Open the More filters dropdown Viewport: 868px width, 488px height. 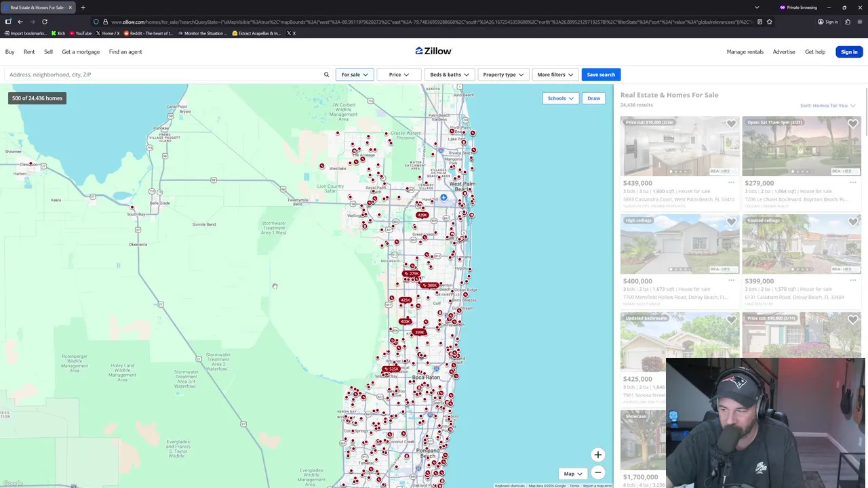point(555,75)
